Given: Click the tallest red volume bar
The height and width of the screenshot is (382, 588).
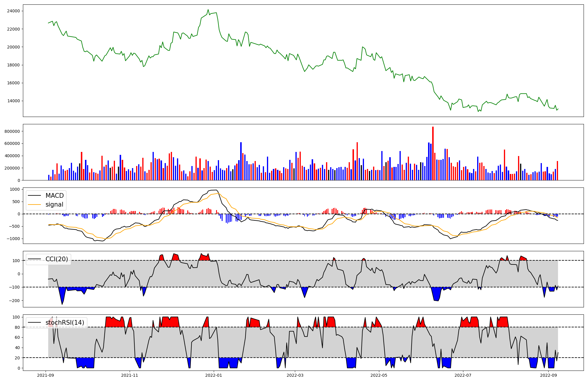Looking at the screenshot, I should point(433,153).
